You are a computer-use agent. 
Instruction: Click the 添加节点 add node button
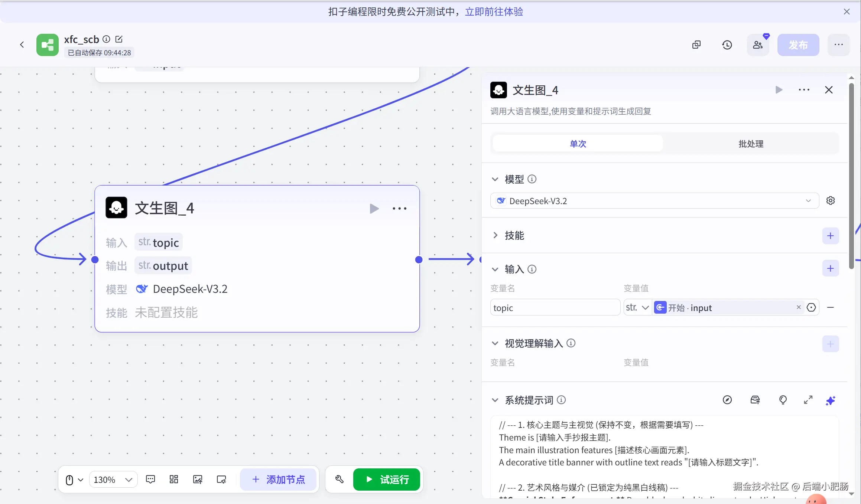[x=278, y=480]
